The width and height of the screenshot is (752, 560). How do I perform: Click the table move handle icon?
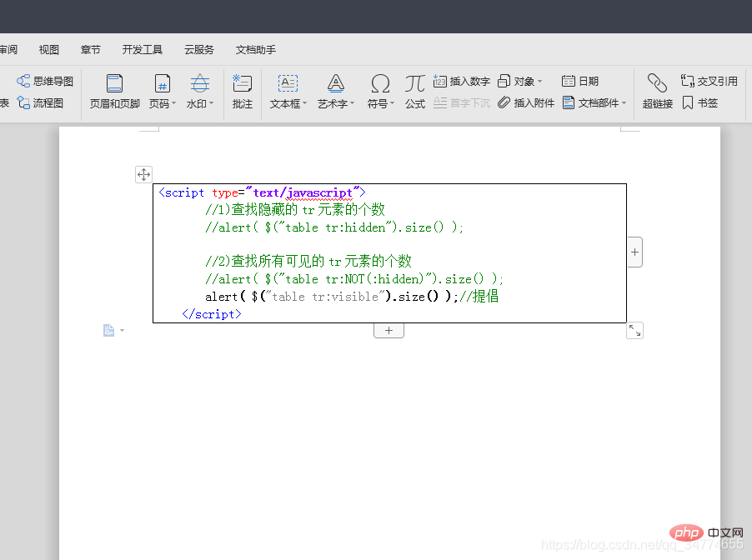143,174
